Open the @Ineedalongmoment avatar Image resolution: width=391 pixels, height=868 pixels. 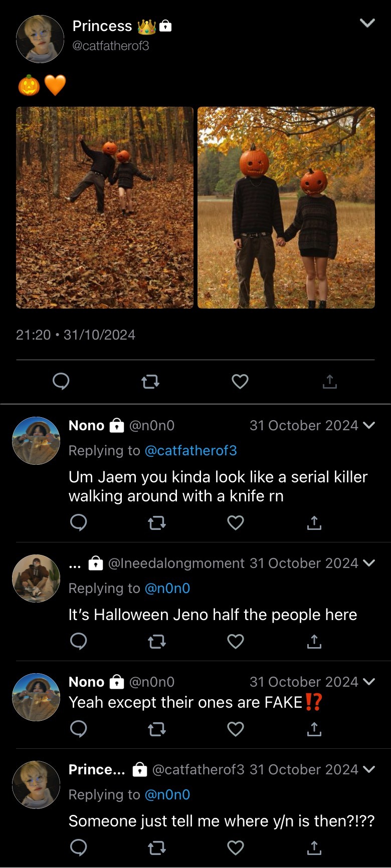[36, 578]
